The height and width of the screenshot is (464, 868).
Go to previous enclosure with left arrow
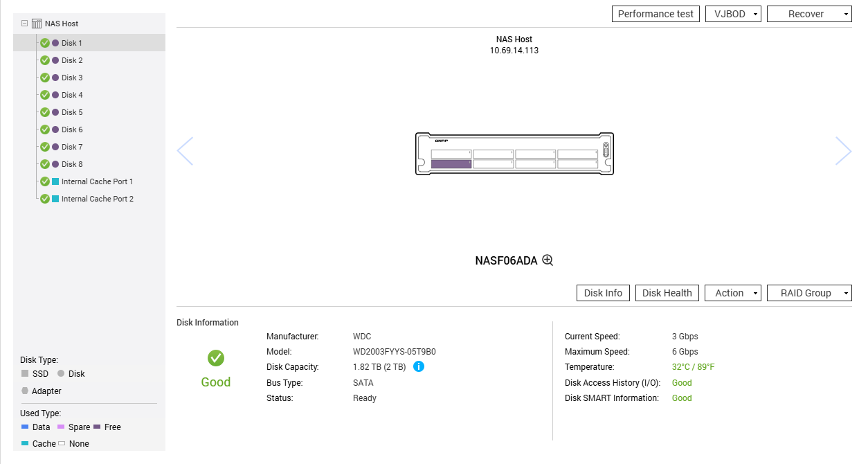coord(185,151)
